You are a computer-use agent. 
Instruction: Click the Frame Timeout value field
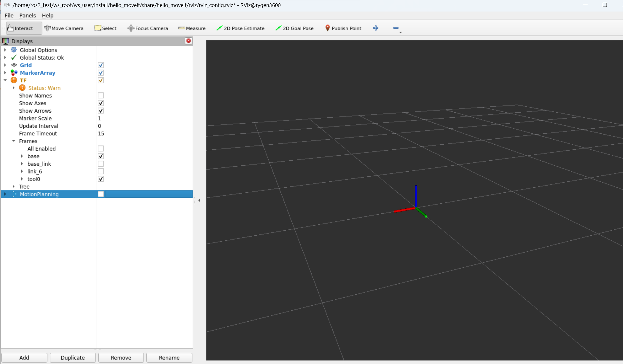click(x=143, y=133)
